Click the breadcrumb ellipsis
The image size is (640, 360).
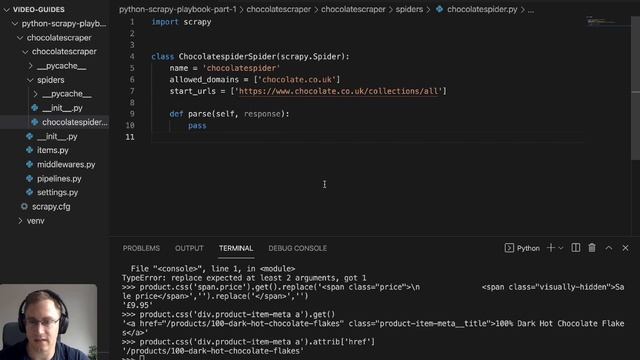(x=531, y=10)
